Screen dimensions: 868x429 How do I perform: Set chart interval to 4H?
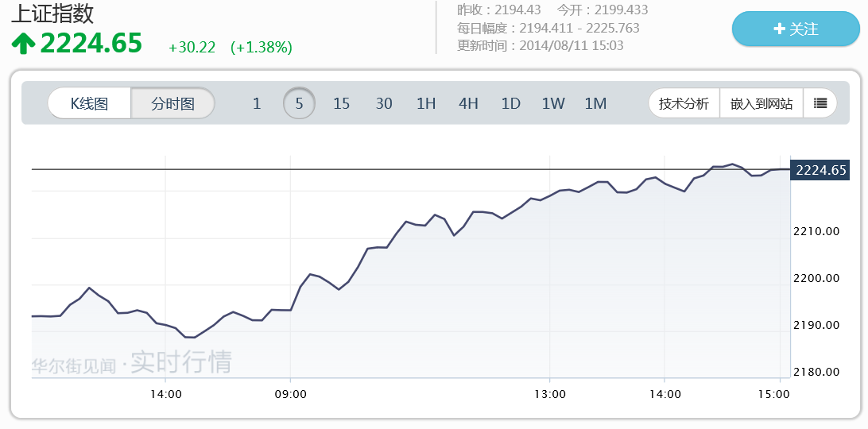point(468,103)
